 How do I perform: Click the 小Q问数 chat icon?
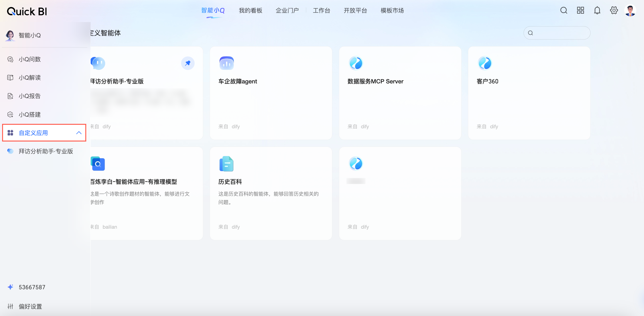[x=10, y=59]
